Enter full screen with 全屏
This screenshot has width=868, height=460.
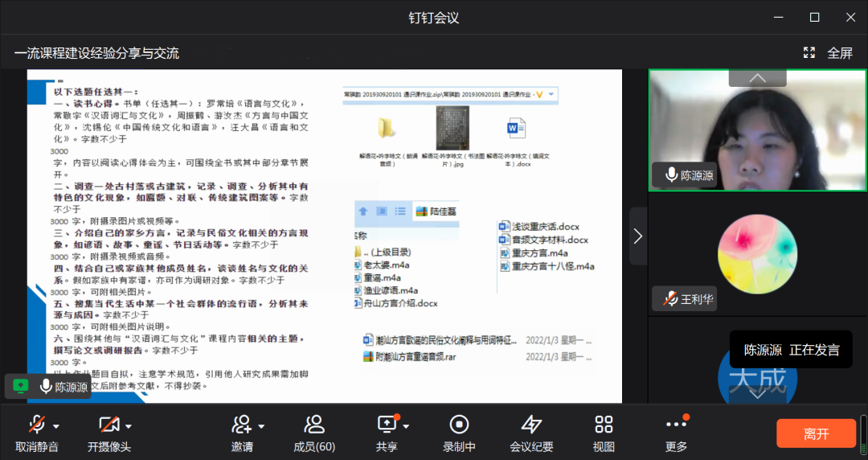coord(829,53)
